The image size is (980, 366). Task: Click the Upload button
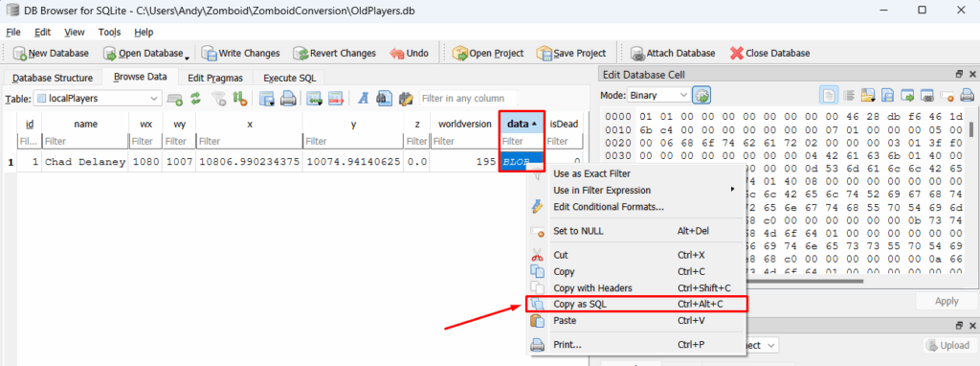coord(948,345)
